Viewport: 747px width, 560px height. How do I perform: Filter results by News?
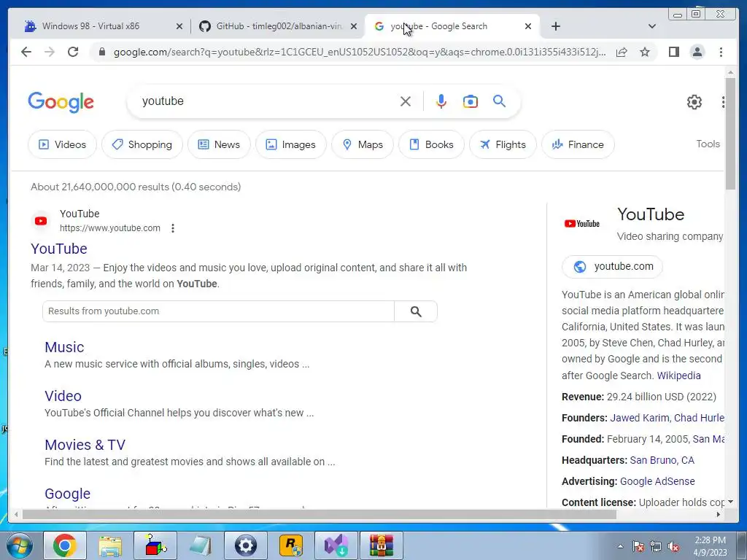click(x=219, y=144)
